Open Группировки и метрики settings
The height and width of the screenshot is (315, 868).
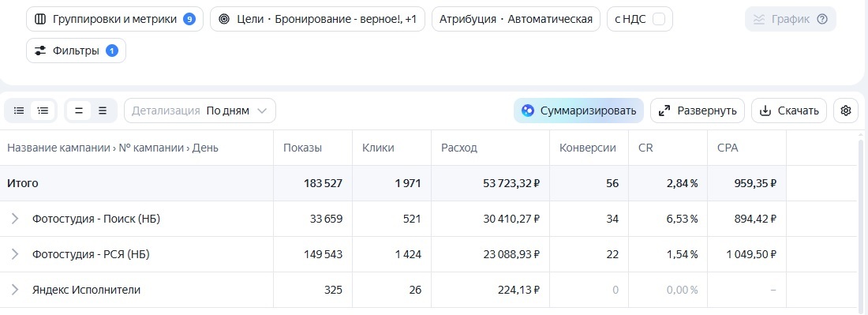point(114,20)
